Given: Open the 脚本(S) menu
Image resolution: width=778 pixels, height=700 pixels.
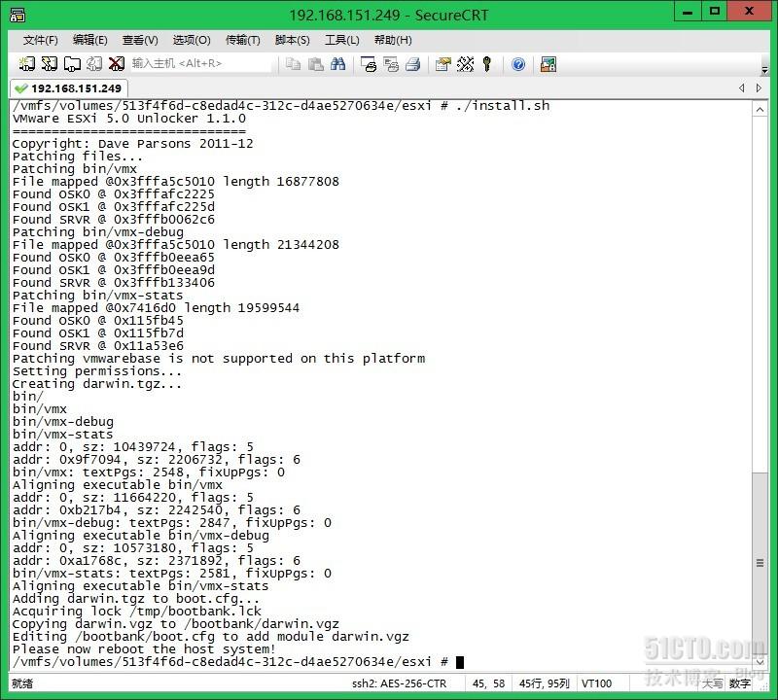Looking at the screenshot, I should pyautogui.click(x=293, y=40).
